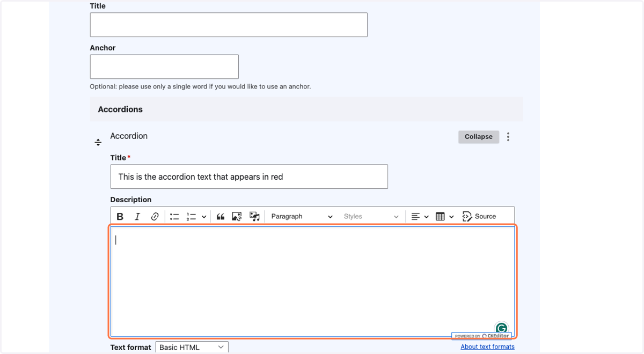Click the Accordions section header
644x354 pixels.
pyautogui.click(x=306, y=109)
